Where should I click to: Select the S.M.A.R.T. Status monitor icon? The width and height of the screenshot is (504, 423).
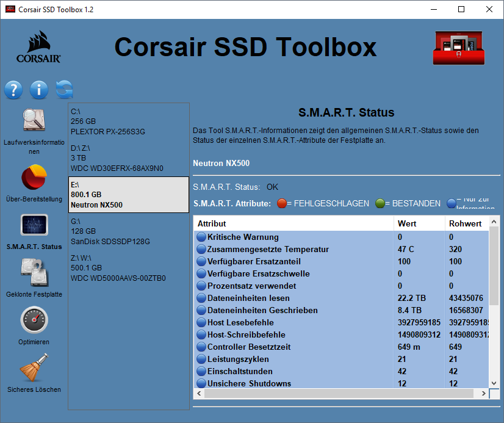point(34,225)
